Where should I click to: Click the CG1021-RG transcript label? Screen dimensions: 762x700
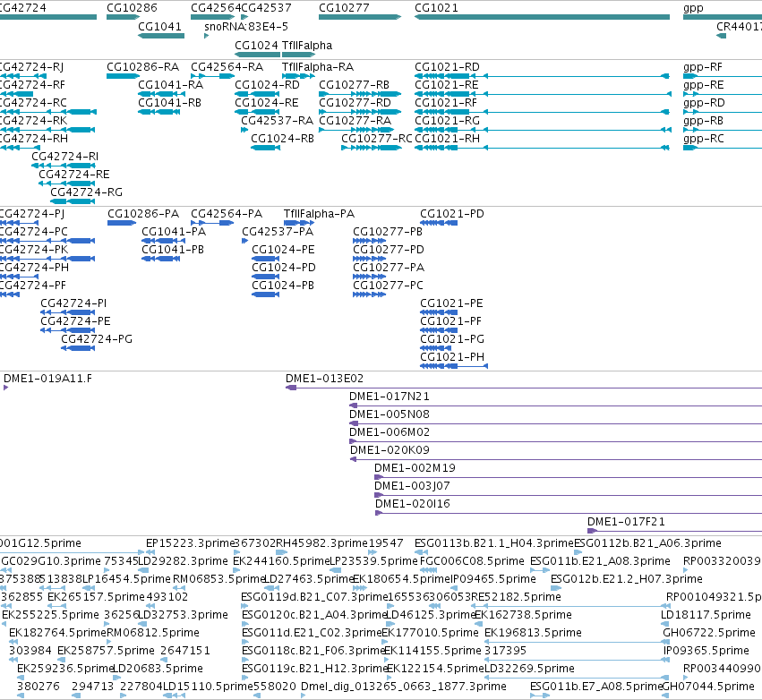pyautogui.click(x=447, y=121)
